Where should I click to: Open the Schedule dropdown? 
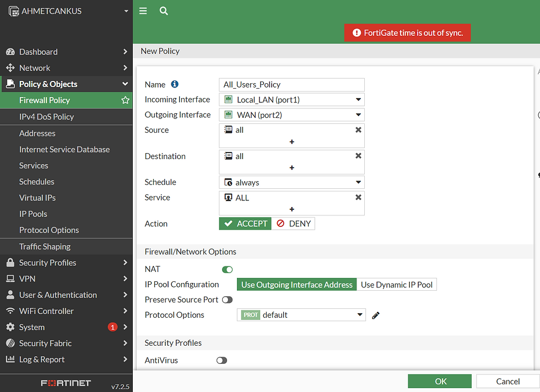pos(291,182)
